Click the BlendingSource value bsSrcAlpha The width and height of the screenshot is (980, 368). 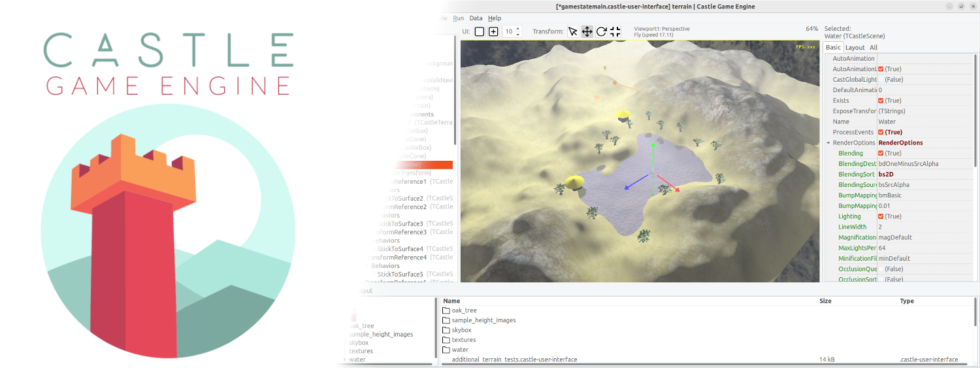click(x=894, y=185)
